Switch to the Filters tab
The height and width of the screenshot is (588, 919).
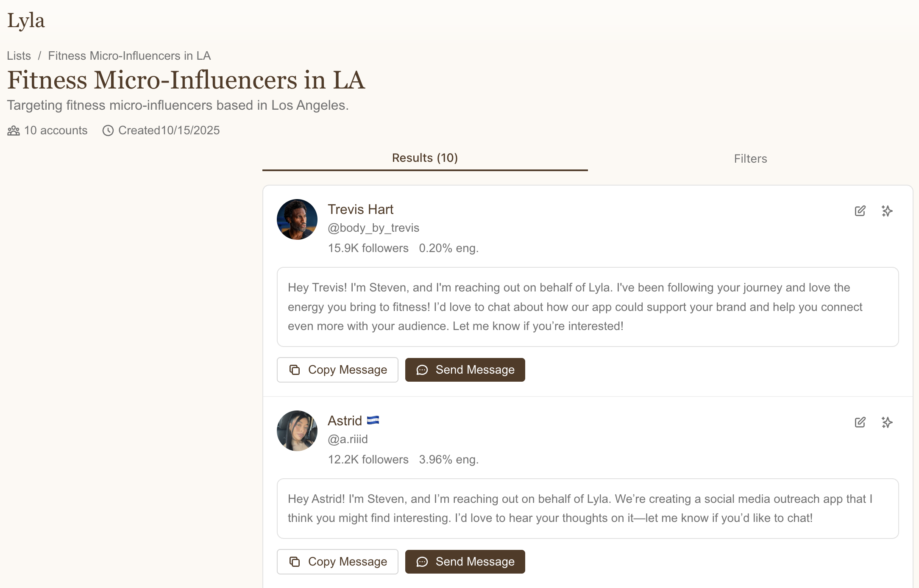pyautogui.click(x=750, y=159)
